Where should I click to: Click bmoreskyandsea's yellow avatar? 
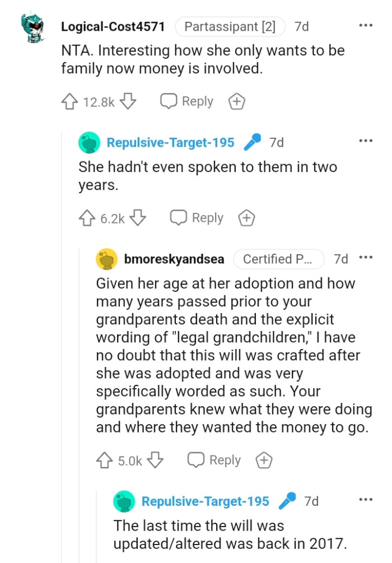pos(106,259)
